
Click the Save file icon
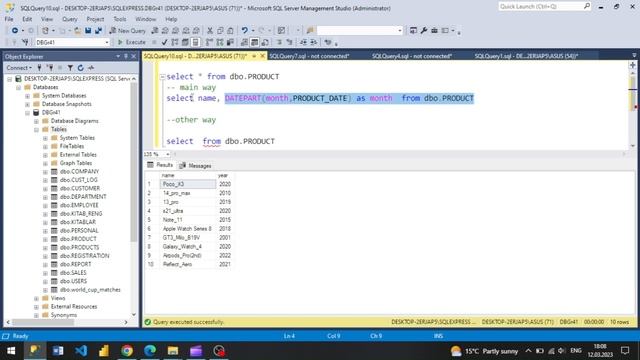[x=88, y=31]
